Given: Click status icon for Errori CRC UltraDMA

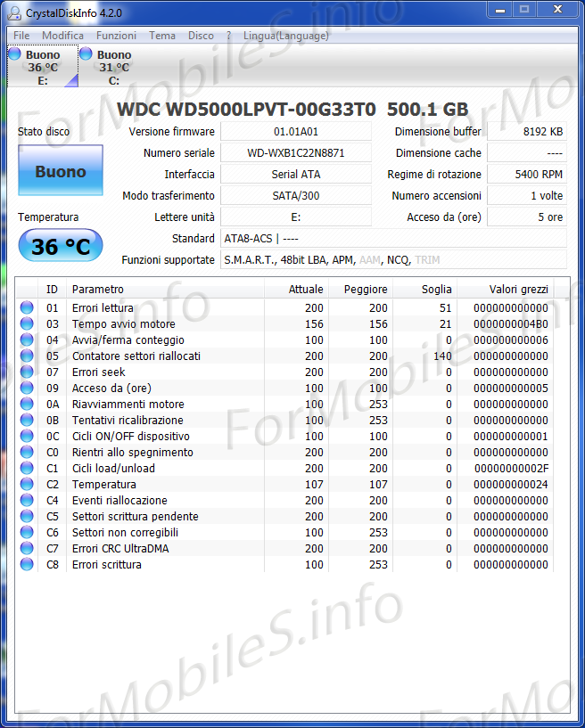Looking at the screenshot, I should point(27,549).
